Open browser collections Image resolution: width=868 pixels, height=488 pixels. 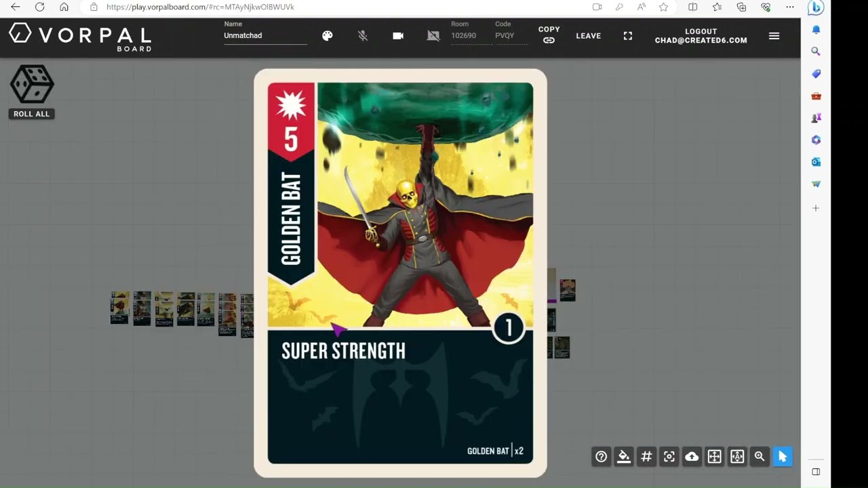coord(741,7)
